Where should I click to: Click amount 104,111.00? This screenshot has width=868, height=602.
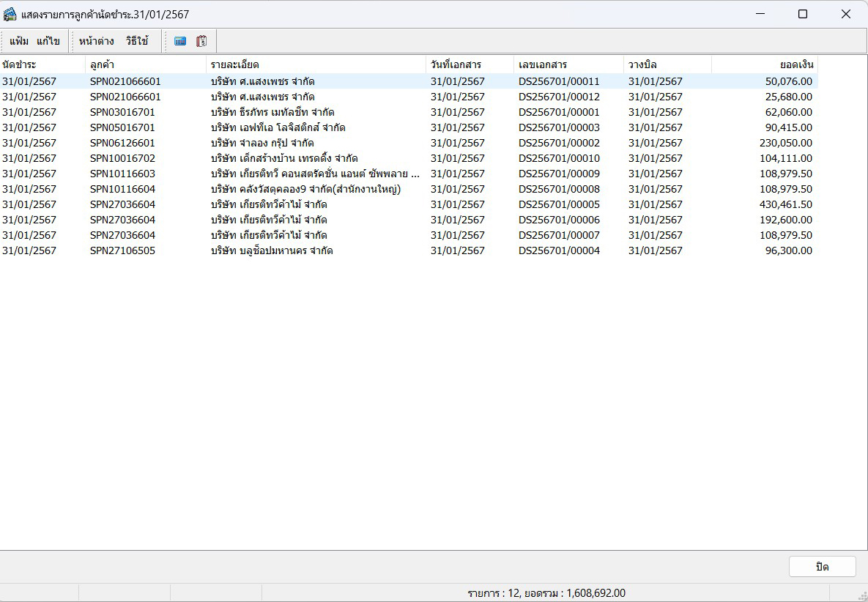coord(785,159)
